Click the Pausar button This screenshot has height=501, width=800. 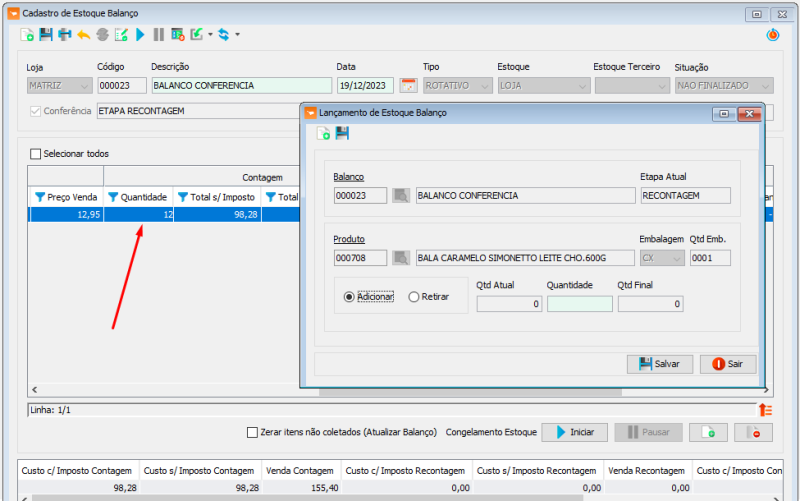(648, 432)
